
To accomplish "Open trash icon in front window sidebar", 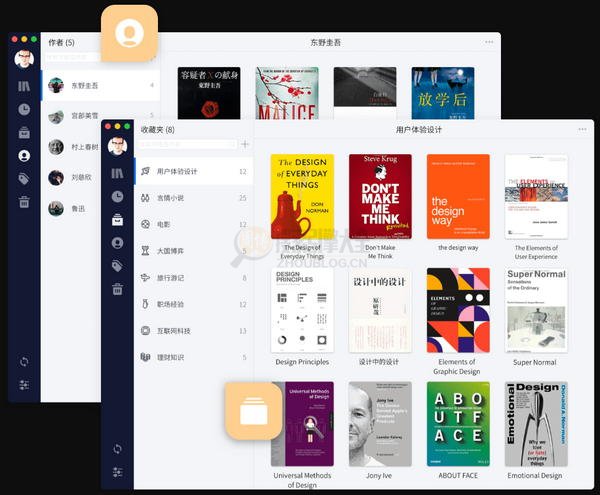I will [117, 289].
